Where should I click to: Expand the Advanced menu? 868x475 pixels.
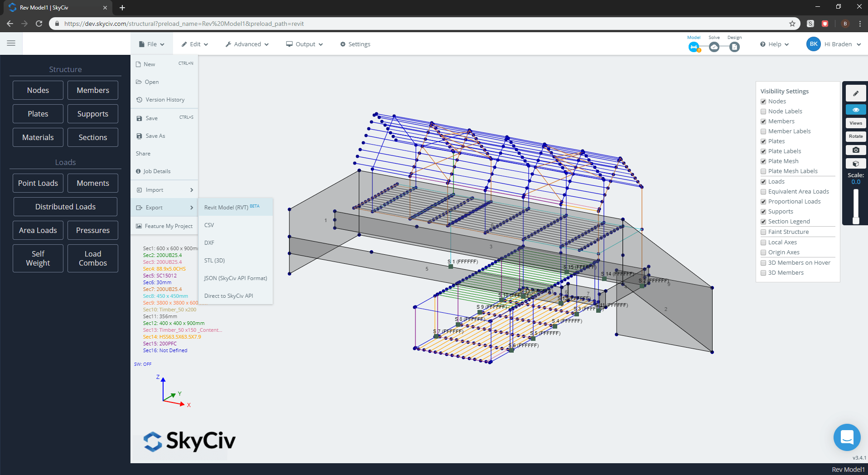point(246,44)
